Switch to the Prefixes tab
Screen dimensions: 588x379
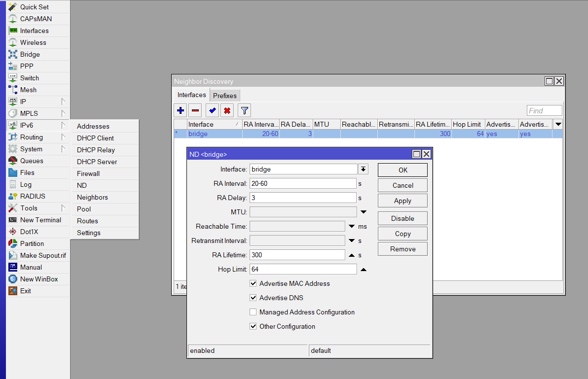coord(224,96)
